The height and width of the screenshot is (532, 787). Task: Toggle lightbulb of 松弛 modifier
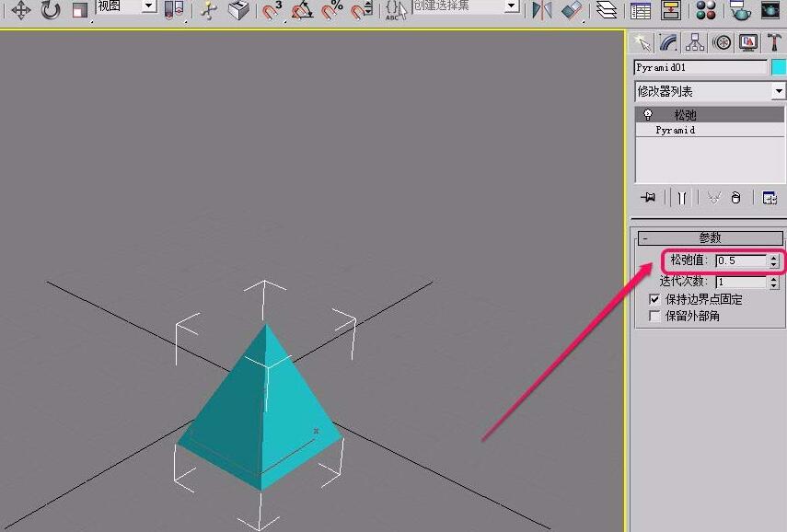[x=648, y=114]
